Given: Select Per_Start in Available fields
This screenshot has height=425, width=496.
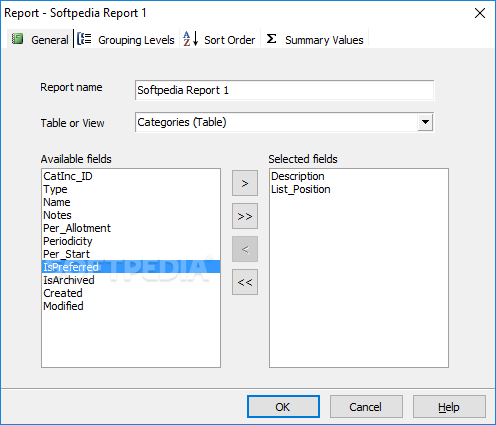Looking at the screenshot, I should click(x=131, y=254).
